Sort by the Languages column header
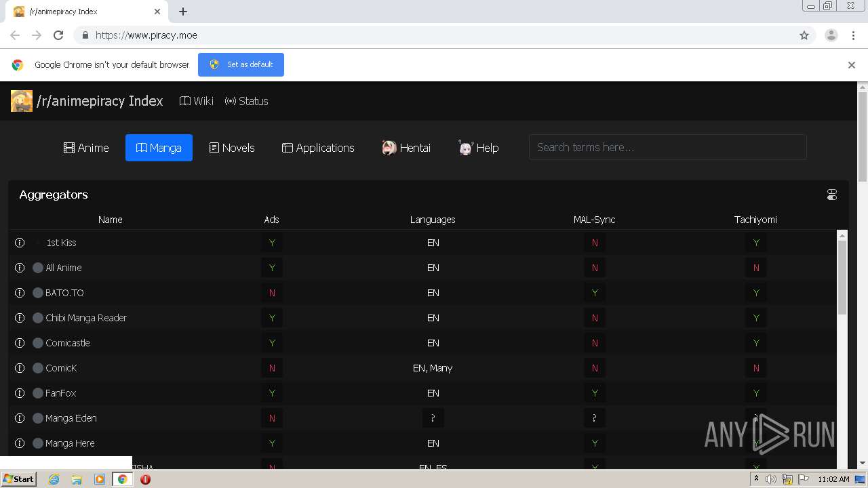 [x=433, y=220]
